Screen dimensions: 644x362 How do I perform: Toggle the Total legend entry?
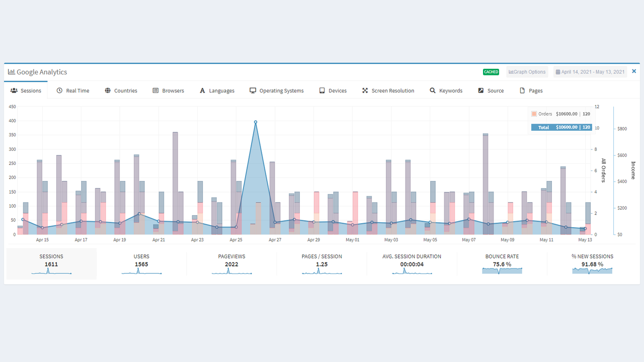[561, 127]
